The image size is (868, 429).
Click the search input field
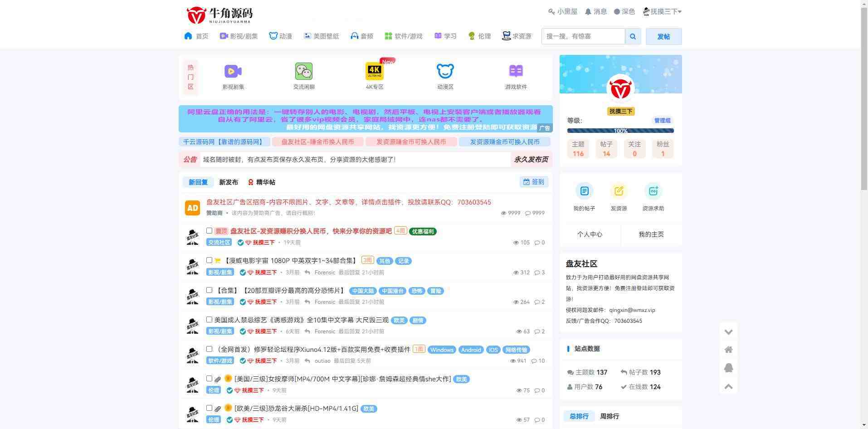[583, 36]
